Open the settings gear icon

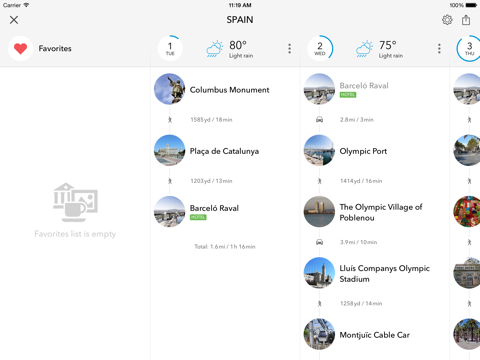pos(447,20)
